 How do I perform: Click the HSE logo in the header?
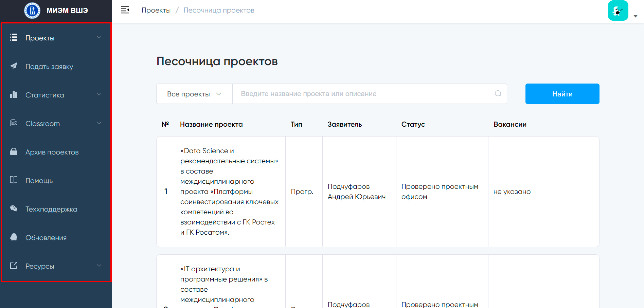(32, 11)
